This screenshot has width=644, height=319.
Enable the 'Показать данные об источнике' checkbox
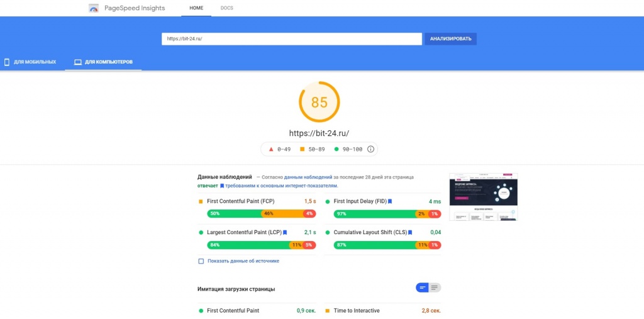point(201,260)
